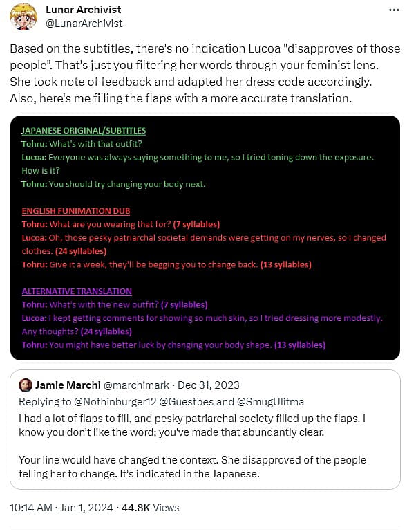Open the Lunar Archivist display name
Image resolution: width=407 pixels, height=532 pixels.
click(84, 10)
